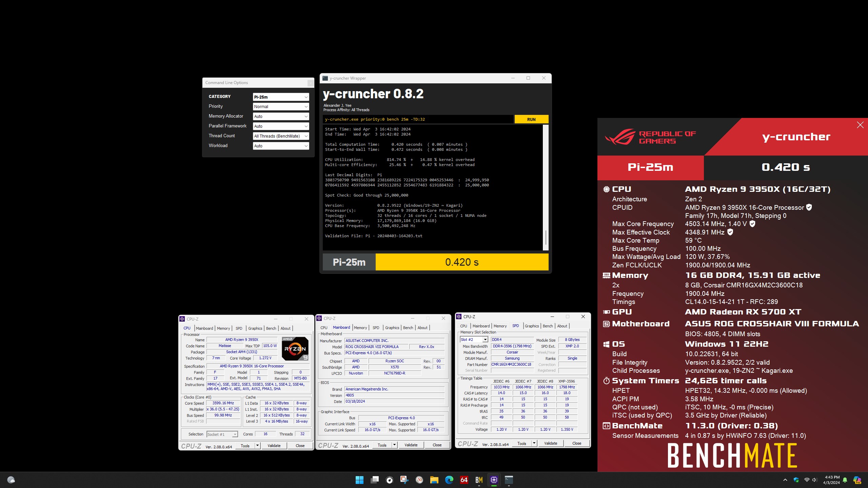
Task: Switch to Graphics tab in the middle CPU-Z window
Action: (392, 328)
